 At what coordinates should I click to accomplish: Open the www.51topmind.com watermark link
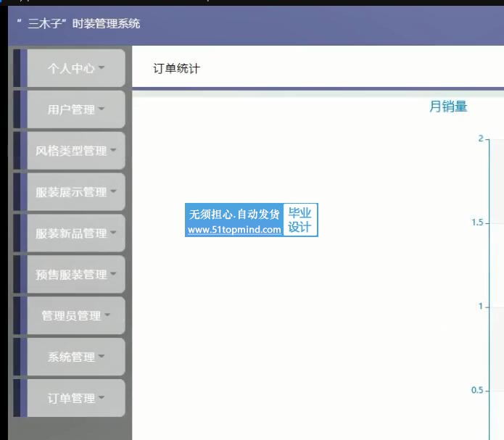tap(234, 230)
